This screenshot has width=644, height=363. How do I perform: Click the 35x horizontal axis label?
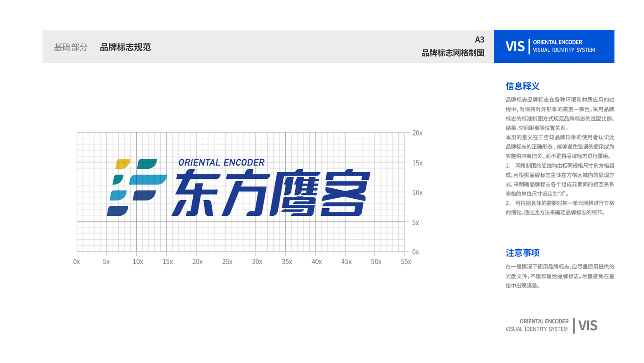(x=287, y=262)
